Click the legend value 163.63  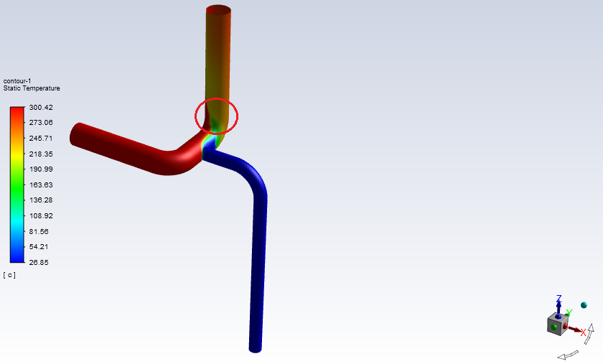[x=41, y=185]
